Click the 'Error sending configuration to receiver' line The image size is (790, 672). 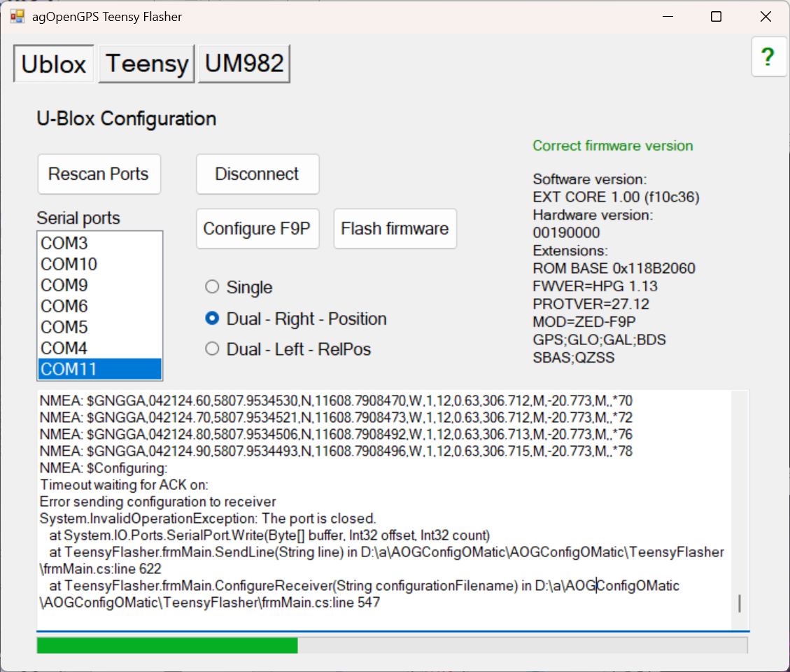point(157,502)
